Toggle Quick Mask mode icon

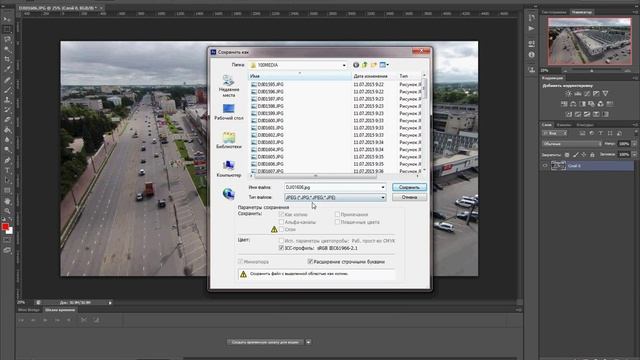tap(7, 240)
